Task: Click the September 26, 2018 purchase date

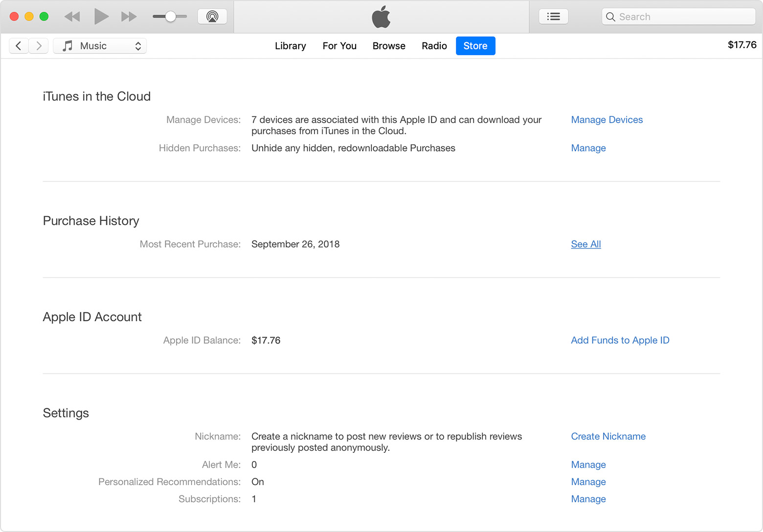Action: point(295,244)
